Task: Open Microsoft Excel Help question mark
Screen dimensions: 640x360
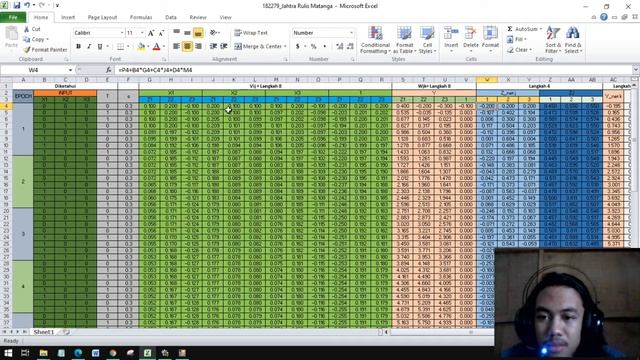Action: (604, 17)
